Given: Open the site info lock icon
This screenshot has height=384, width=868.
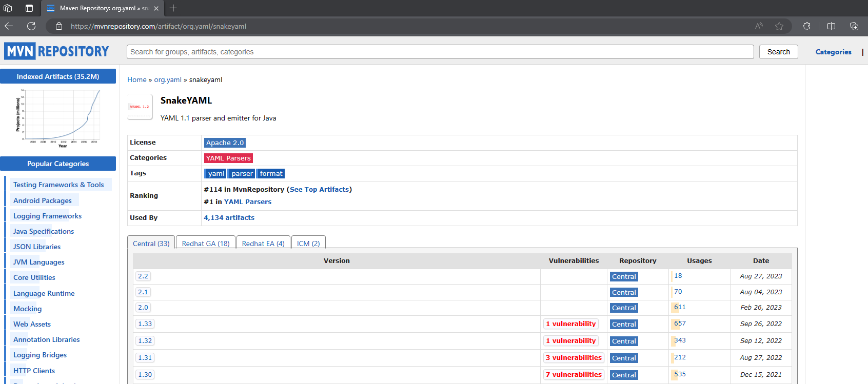Looking at the screenshot, I should coord(59,26).
